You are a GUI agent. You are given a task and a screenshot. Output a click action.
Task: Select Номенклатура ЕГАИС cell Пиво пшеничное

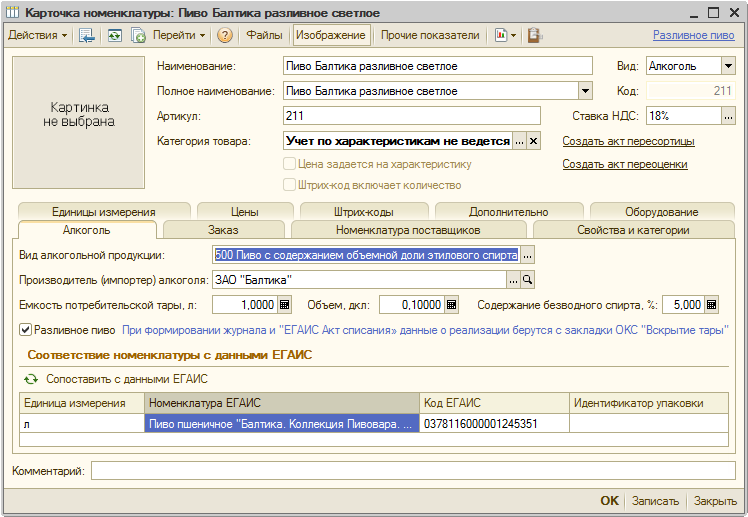coord(282,424)
